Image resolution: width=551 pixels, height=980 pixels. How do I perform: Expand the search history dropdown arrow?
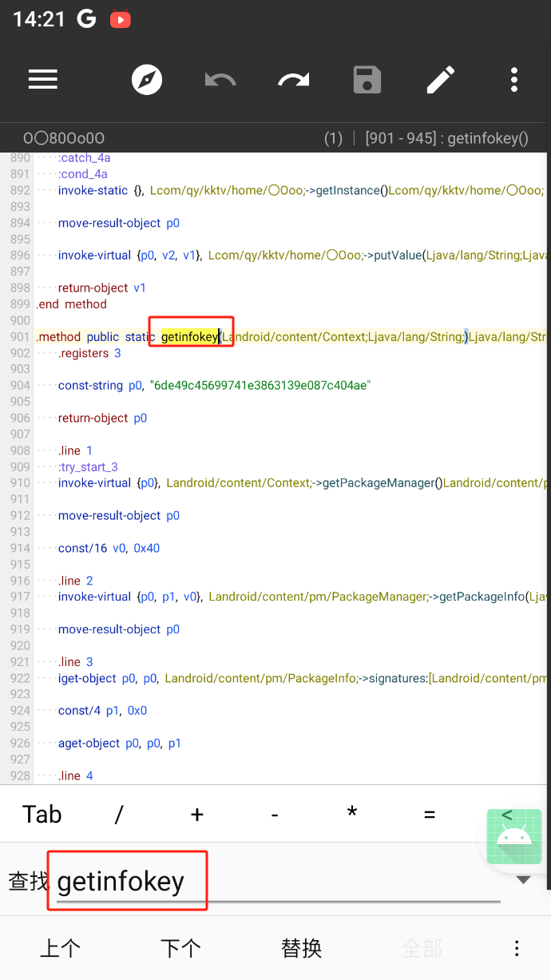point(523,880)
